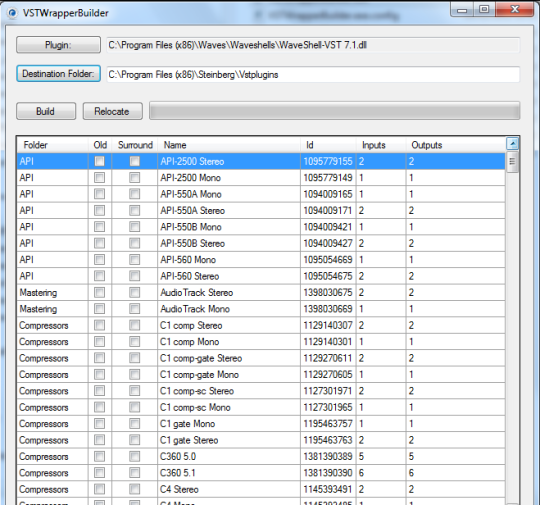This screenshot has height=505, width=540.
Task: Click the Id value 1095779149
Action: tap(328, 178)
